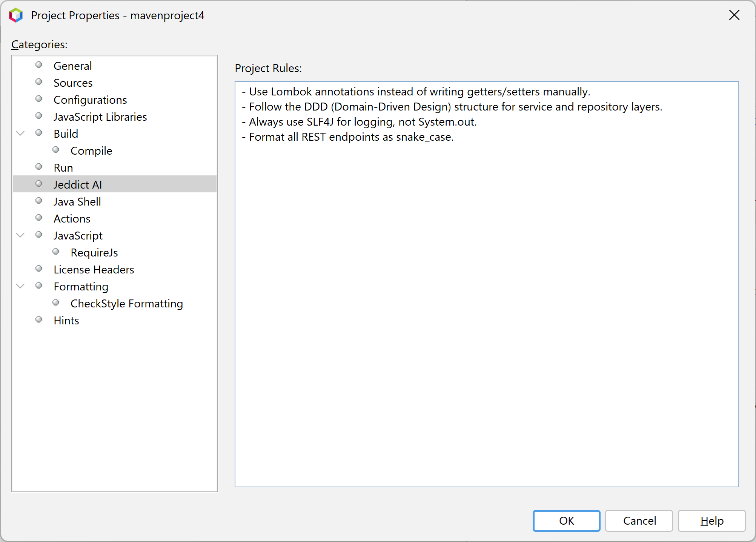The width and height of the screenshot is (756, 542).
Task: Open CheckStyle Formatting settings
Action: (x=126, y=304)
